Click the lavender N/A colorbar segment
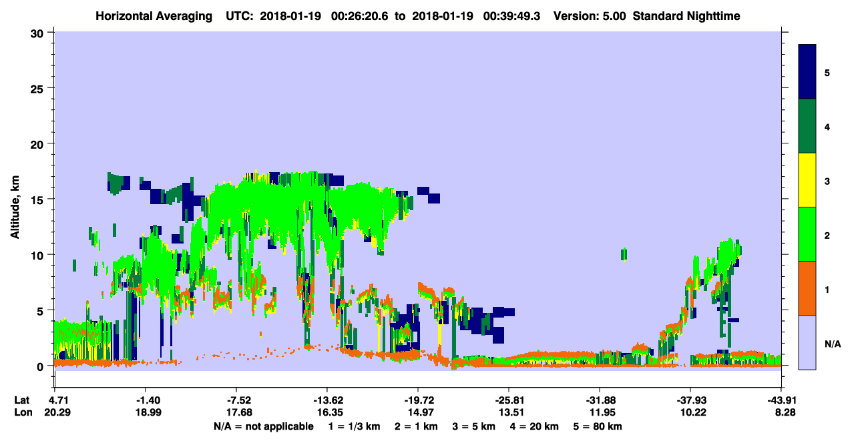 808,342
